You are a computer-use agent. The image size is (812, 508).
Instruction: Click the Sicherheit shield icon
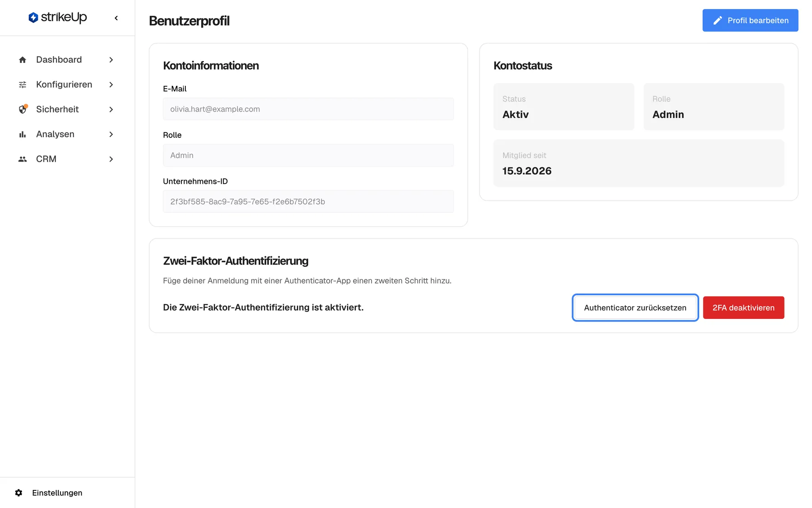pyautogui.click(x=23, y=109)
